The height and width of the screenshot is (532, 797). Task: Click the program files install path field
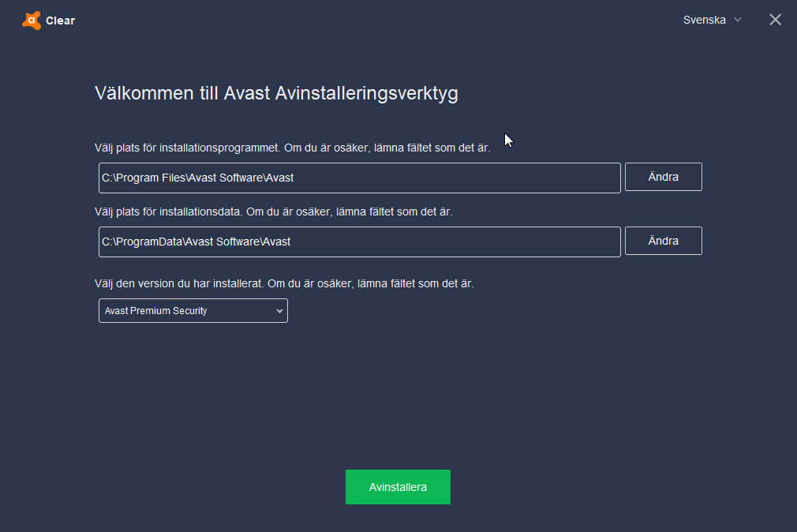(359, 178)
